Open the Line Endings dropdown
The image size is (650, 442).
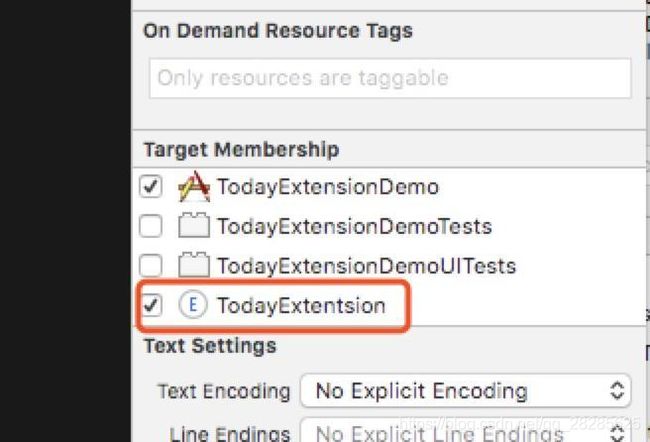pyautogui.click(x=466, y=431)
